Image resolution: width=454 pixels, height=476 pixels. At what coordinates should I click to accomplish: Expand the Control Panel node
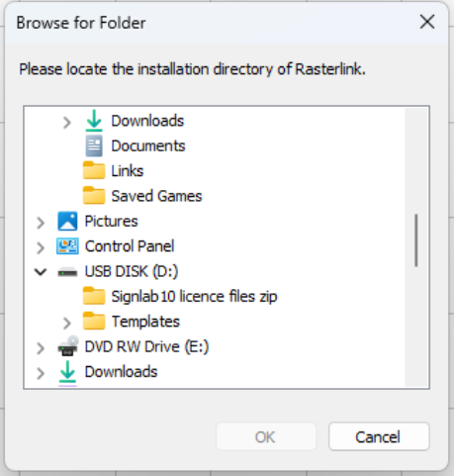coord(41,247)
